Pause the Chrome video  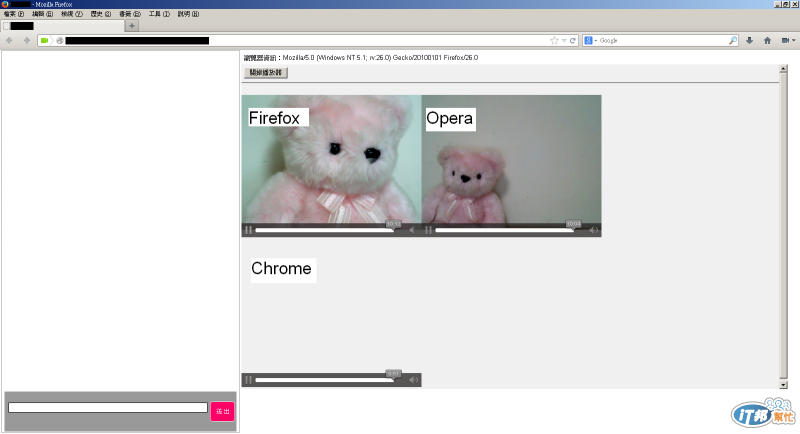pos(248,380)
